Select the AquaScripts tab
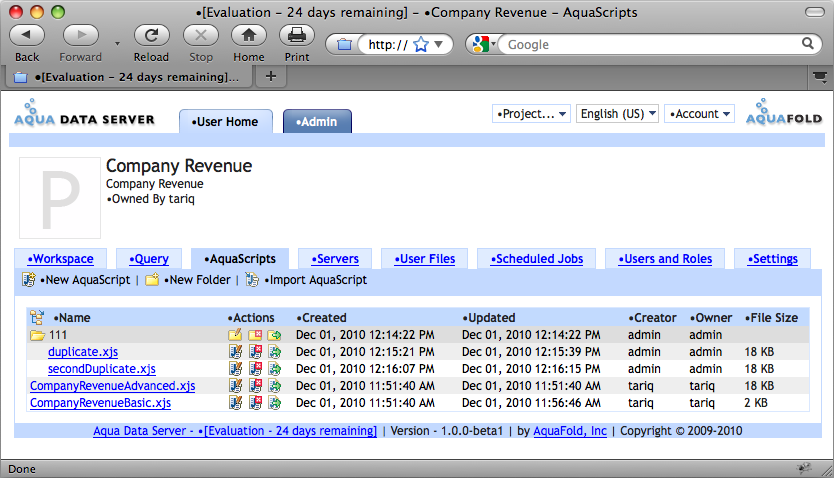The width and height of the screenshot is (834, 478). 240,259
